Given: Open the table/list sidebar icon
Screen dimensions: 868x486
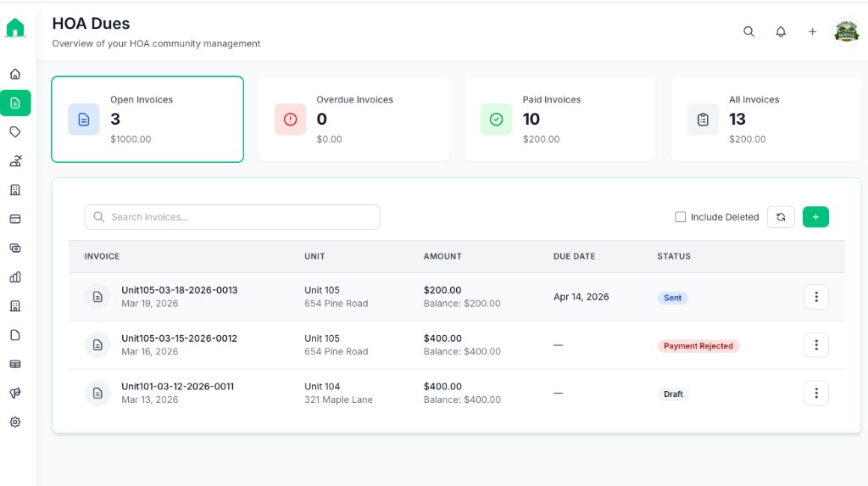Looking at the screenshot, I should click(15, 364).
